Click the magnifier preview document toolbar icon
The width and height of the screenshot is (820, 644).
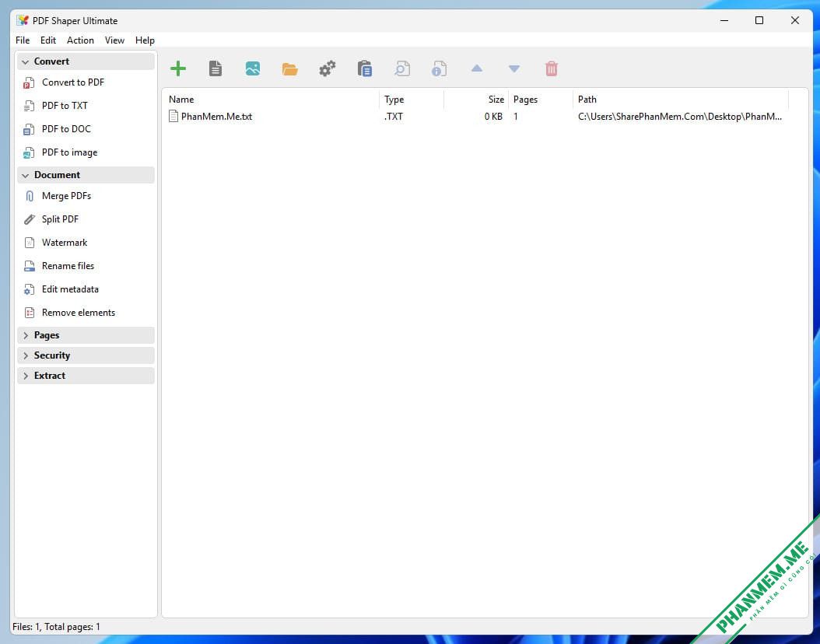402,68
